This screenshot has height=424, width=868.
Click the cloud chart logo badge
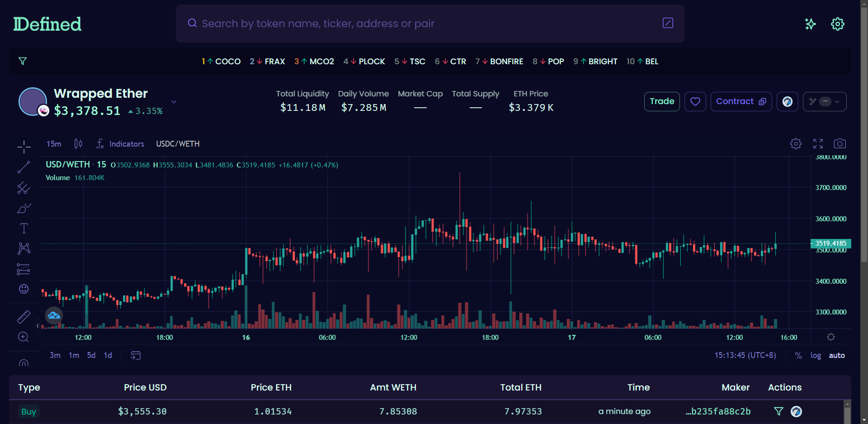point(54,315)
